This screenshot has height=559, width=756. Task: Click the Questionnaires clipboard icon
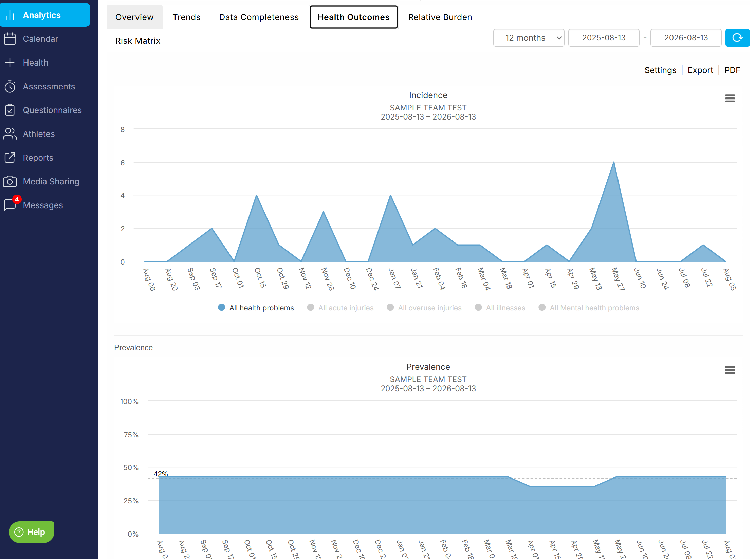click(10, 110)
